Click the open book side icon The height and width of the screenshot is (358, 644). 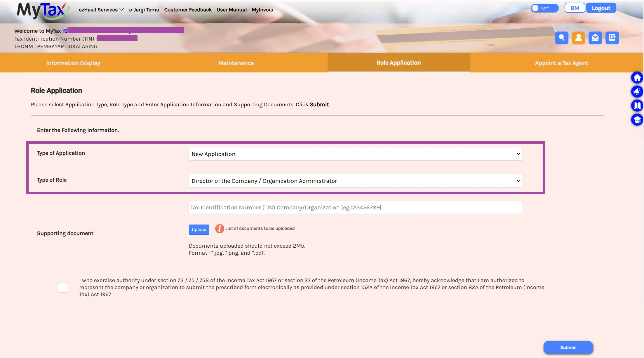pos(637,105)
